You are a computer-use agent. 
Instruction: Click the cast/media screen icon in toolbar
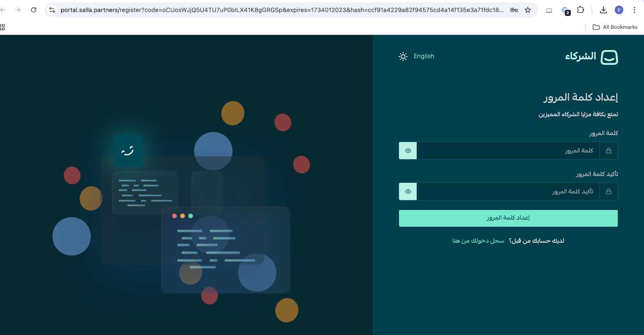pos(549,10)
